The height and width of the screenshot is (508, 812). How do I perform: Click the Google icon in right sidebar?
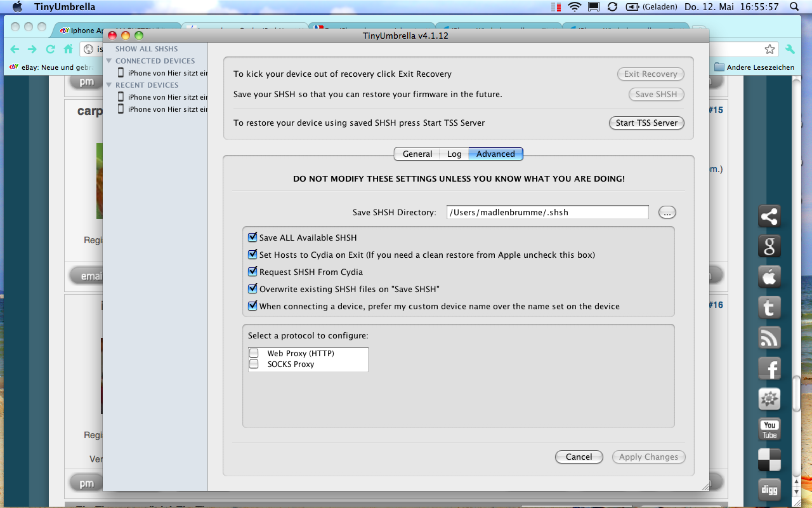click(769, 246)
